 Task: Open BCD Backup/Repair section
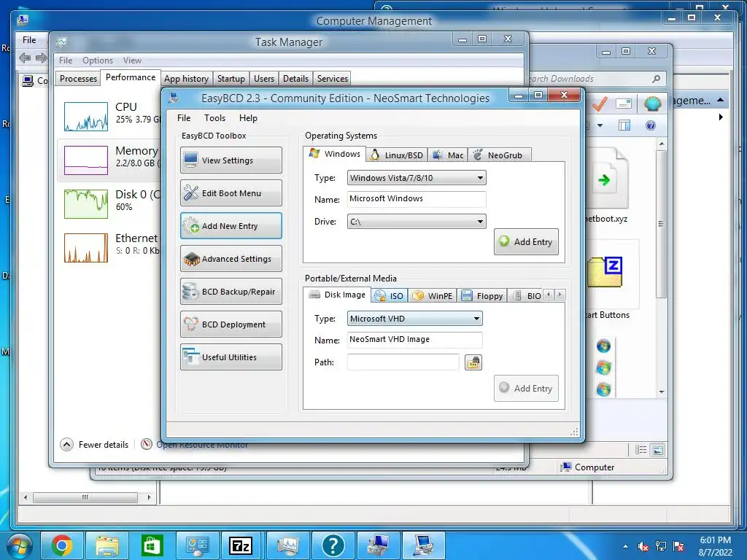tap(231, 292)
